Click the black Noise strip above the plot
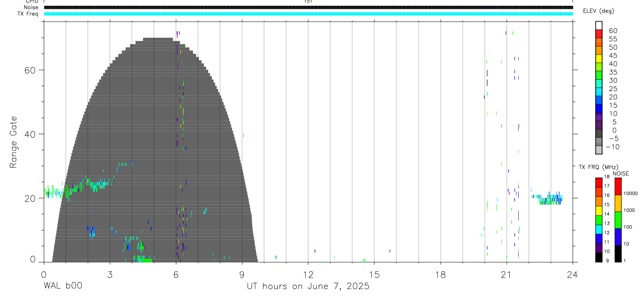Viewport: 644px width, 297px height. tap(308, 7)
